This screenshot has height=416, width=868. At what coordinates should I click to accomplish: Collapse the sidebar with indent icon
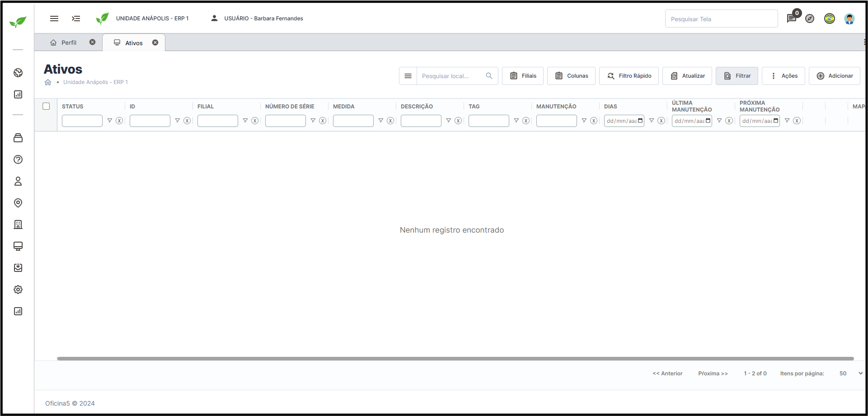pyautogui.click(x=76, y=19)
